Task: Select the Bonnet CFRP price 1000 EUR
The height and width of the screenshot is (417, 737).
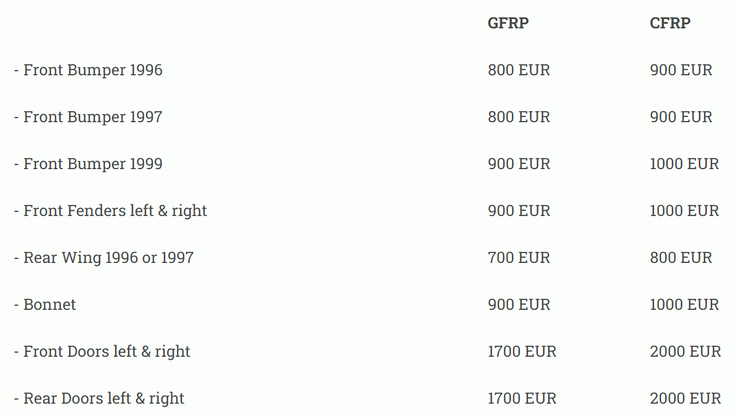Action: pos(684,305)
